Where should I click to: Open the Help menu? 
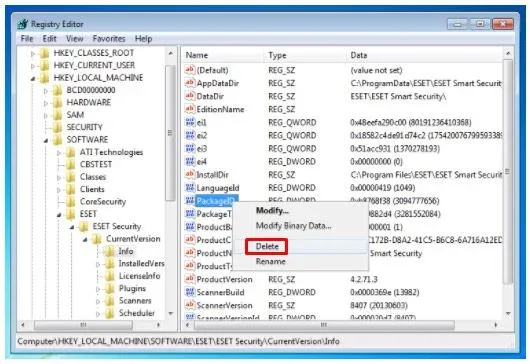(143, 39)
